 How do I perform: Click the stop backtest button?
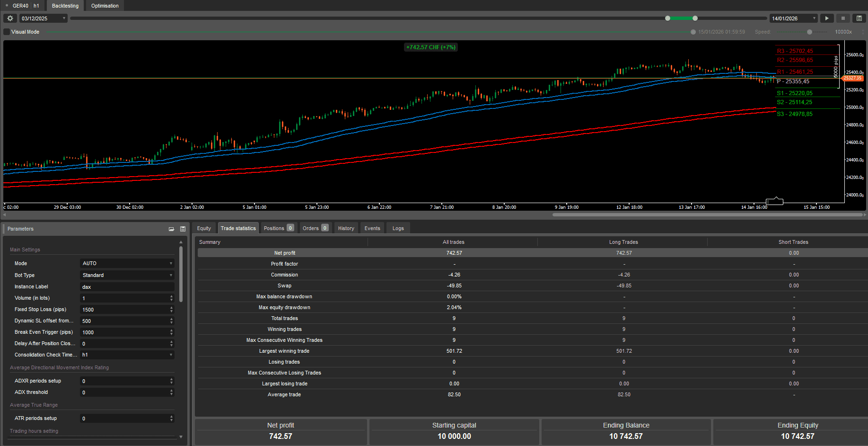(843, 18)
